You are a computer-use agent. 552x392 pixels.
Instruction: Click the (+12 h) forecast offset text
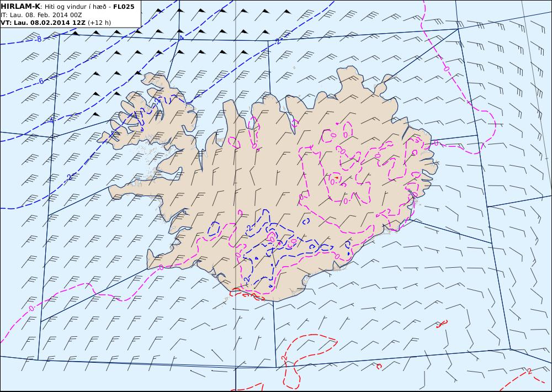click(x=99, y=23)
